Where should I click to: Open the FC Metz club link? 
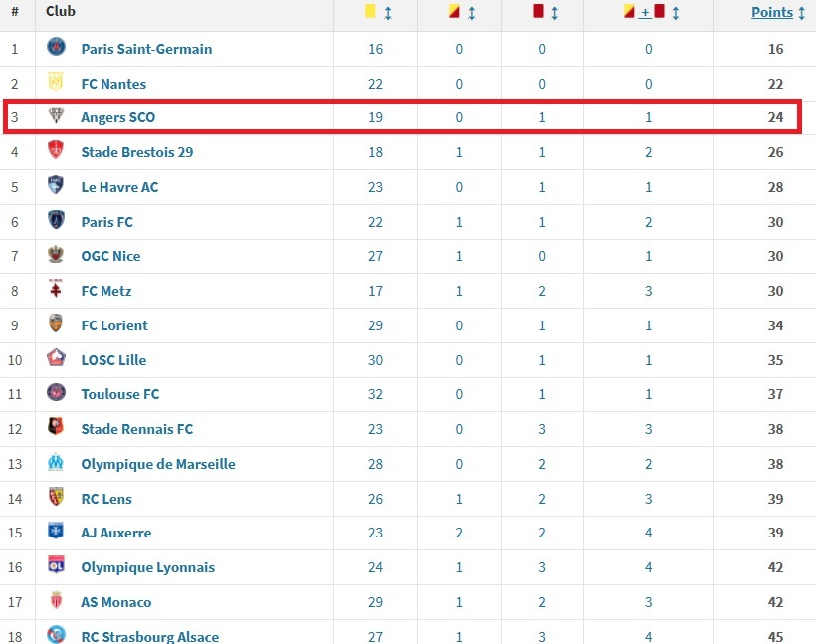tap(106, 291)
